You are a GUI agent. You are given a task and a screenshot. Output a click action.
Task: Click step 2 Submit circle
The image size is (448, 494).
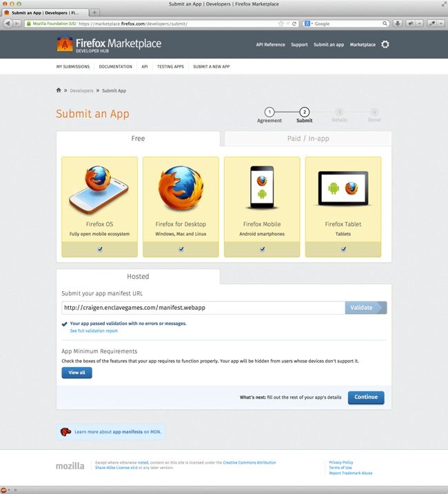[305, 112]
